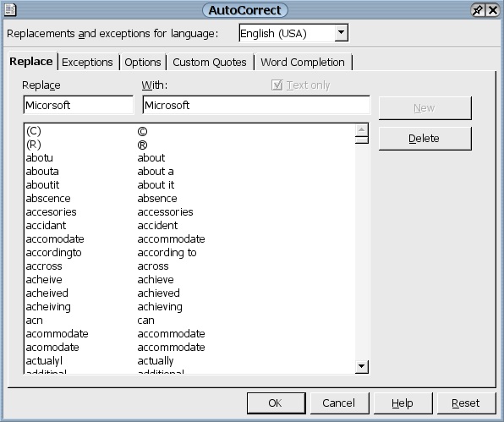Image resolution: width=504 pixels, height=422 pixels.
Task: Select the abotu replacement row
Action: [x=190, y=158]
